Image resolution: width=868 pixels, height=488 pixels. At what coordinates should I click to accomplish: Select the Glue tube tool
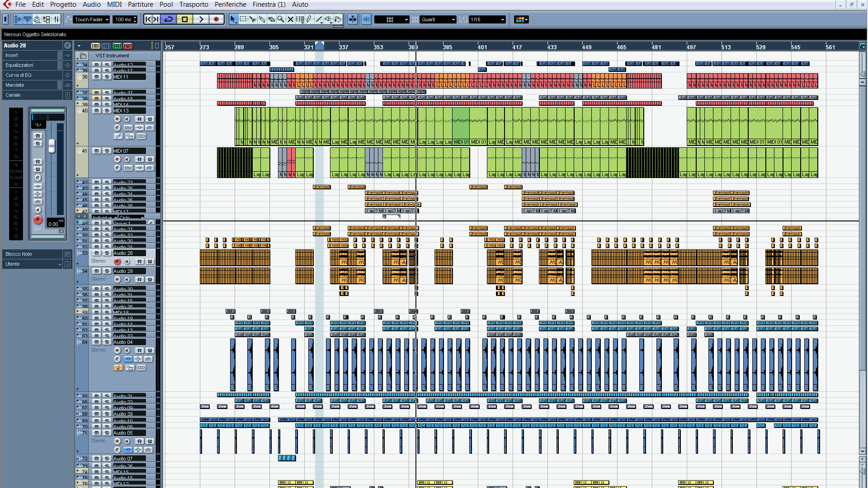click(x=262, y=19)
